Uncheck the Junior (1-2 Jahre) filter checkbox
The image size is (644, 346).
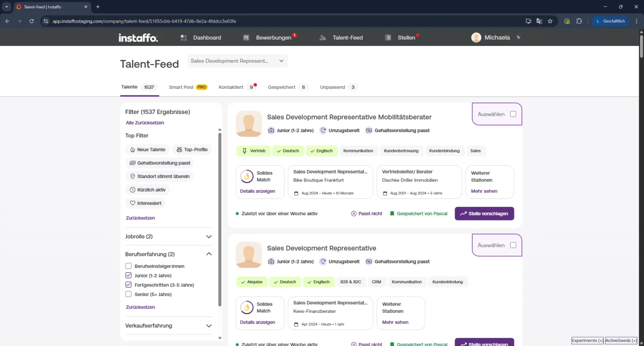tap(129, 275)
